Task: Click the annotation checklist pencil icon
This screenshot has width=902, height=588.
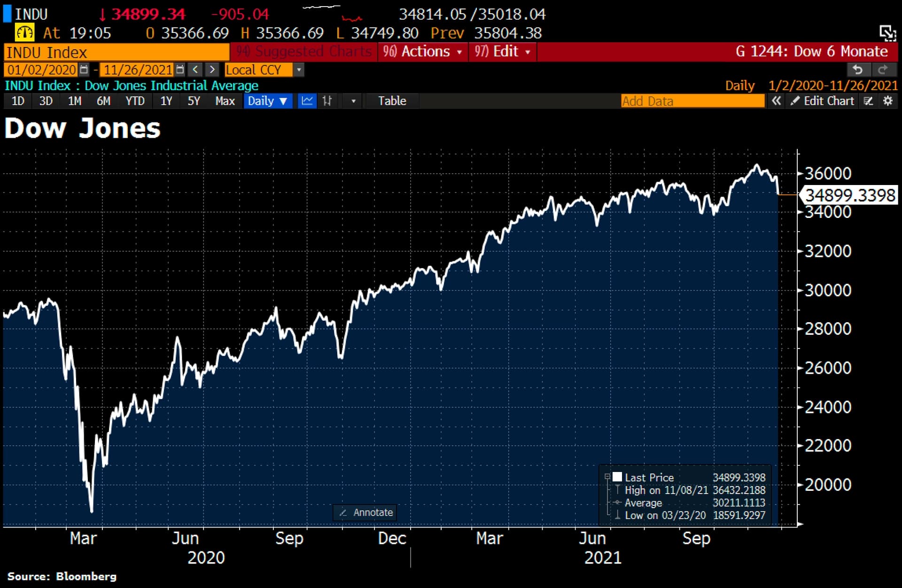Action: [869, 101]
